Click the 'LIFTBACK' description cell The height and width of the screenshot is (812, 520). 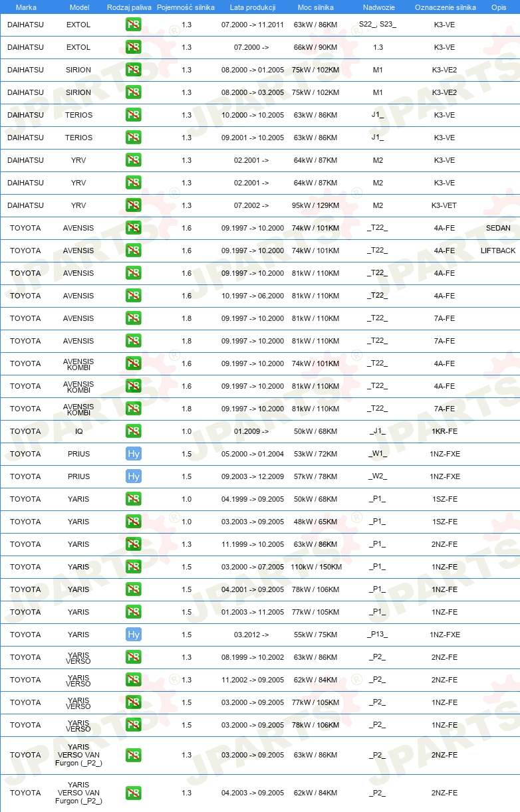(498, 251)
